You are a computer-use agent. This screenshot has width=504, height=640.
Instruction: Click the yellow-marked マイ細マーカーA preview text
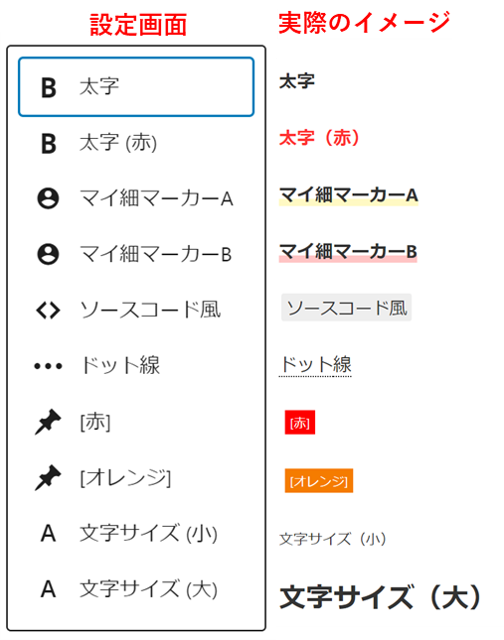pos(349,196)
